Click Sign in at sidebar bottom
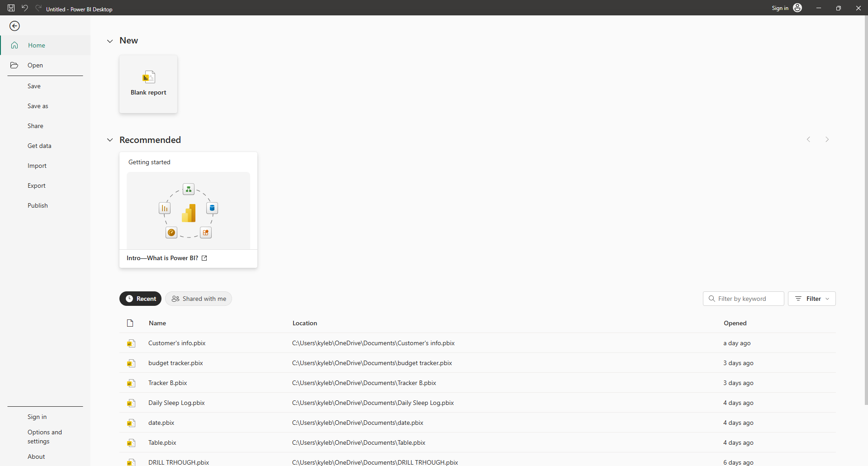This screenshot has height=466, width=868. click(37, 417)
